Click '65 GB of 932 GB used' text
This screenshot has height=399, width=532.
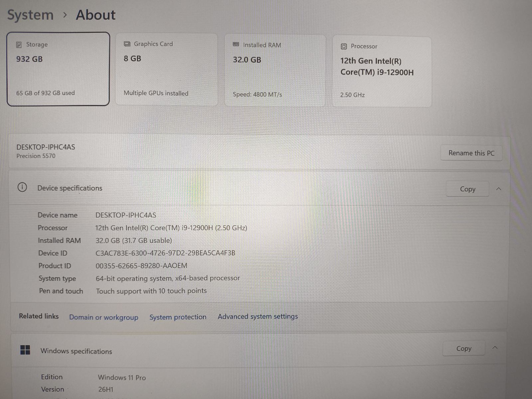point(46,93)
